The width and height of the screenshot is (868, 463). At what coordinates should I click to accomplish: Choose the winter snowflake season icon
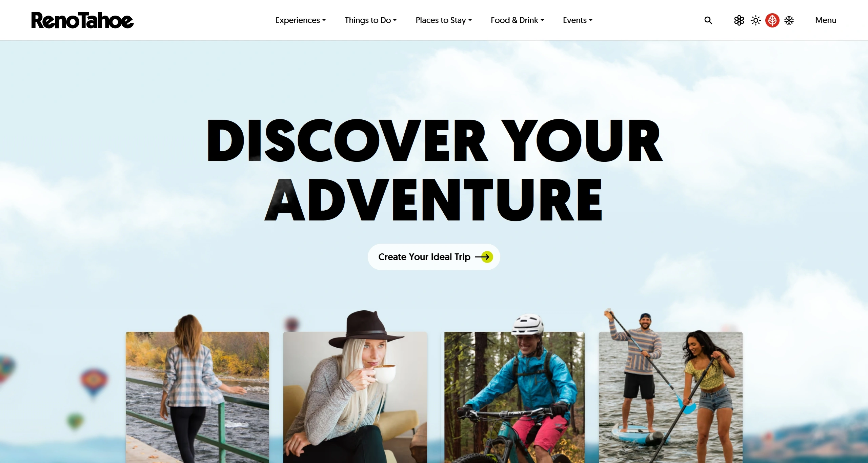789,20
